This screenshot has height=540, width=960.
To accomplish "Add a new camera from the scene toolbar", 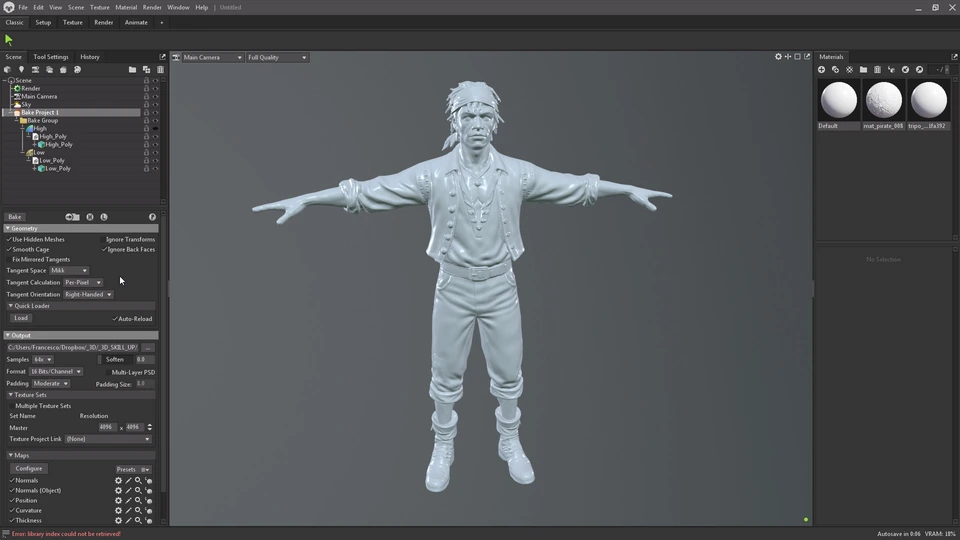I will [x=36, y=70].
